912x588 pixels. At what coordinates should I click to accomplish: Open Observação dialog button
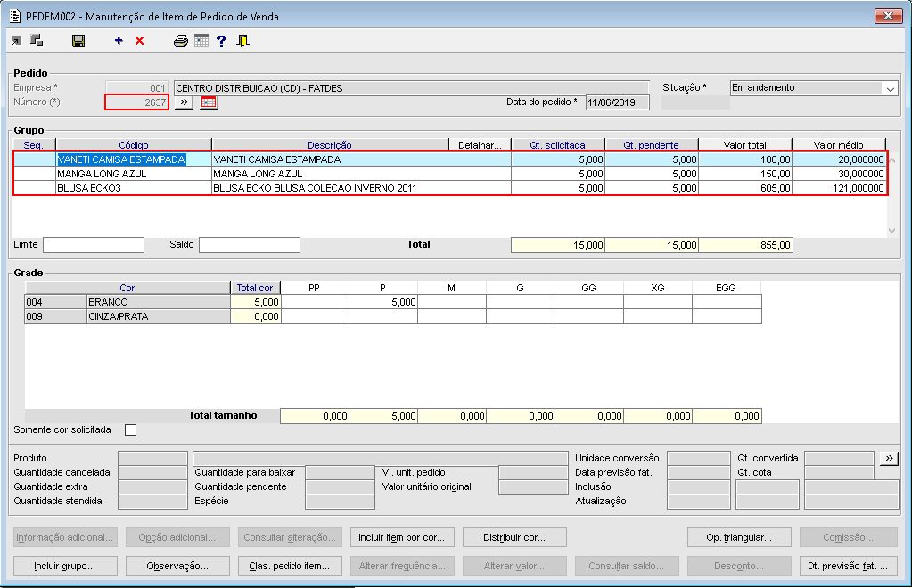point(177,566)
